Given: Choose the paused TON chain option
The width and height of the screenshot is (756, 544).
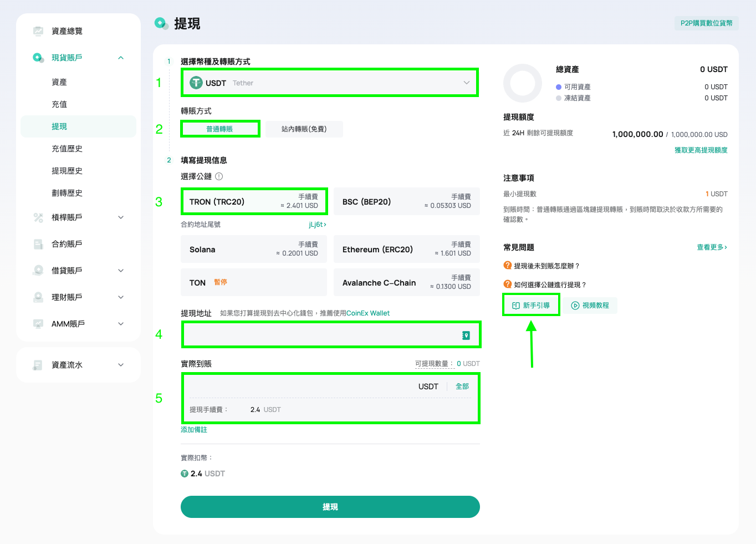Looking at the screenshot, I should point(254,282).
